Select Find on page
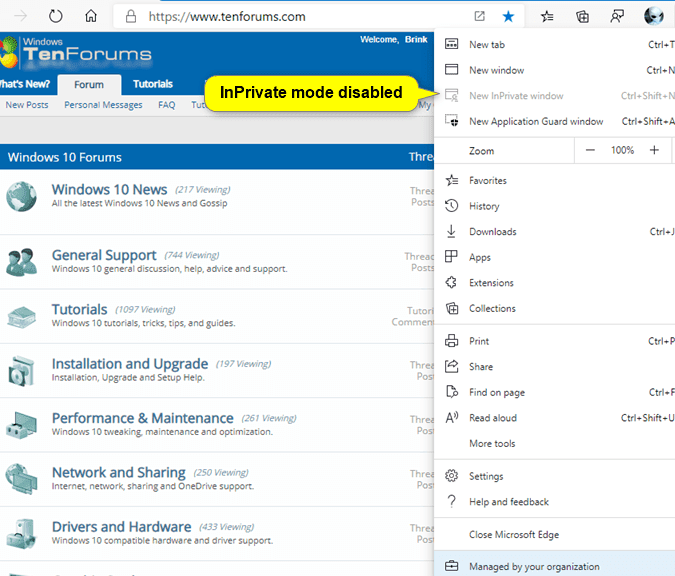The image size is (675, 576). coord(554,392)
